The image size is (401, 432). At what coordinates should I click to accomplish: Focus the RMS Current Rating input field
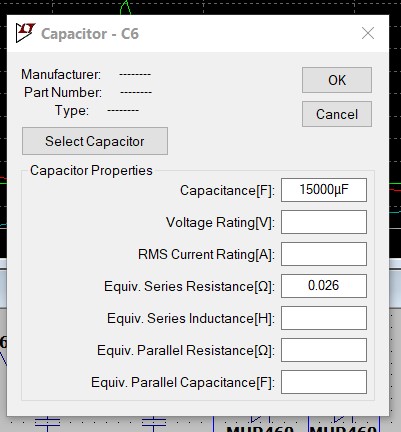(324, 254)
